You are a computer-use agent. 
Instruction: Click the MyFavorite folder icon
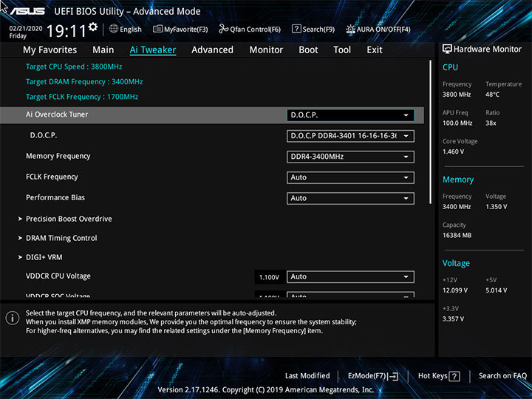click(x=157, y=29)
